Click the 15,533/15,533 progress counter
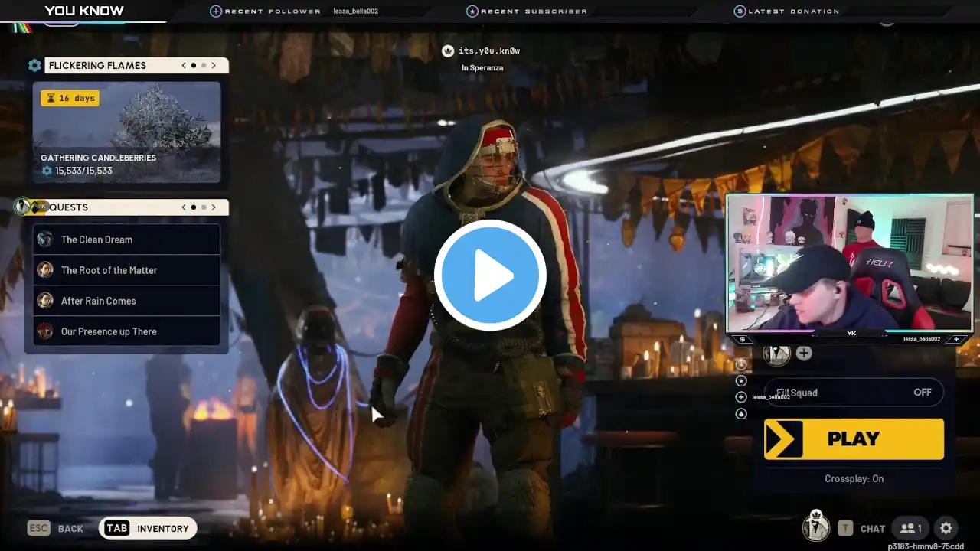Screen dimensions: 980x551 (x=83, y=171)
